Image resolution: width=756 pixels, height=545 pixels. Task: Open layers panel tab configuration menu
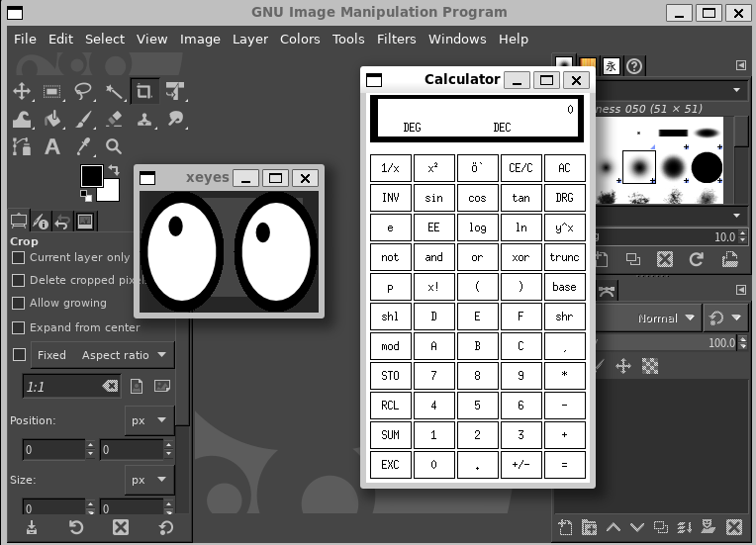[741, 289]
